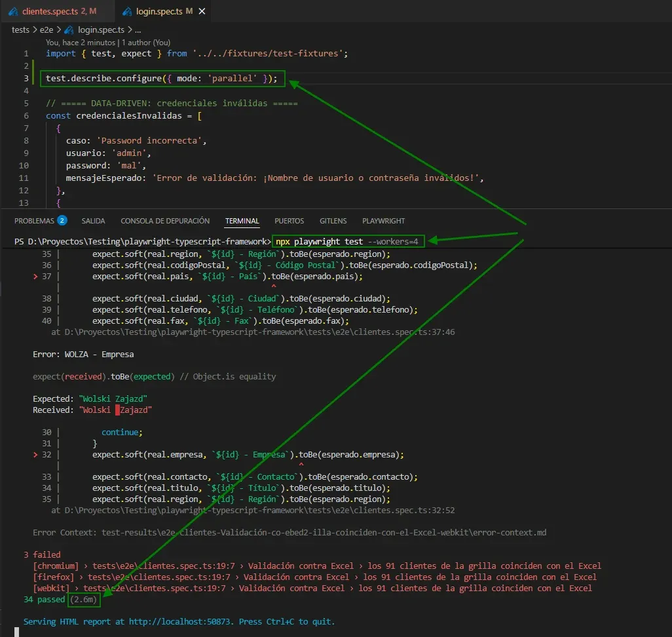This screenshot has width=672, height=637.
Task: Click the Received "Wolski Zajazd" value
Action: pos(115,410)
